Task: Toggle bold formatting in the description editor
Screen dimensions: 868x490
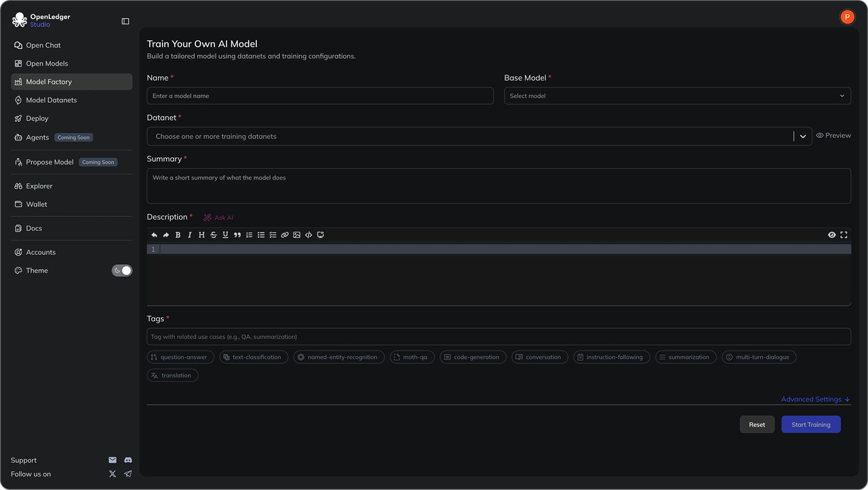Action: click(x=178, y=234)
